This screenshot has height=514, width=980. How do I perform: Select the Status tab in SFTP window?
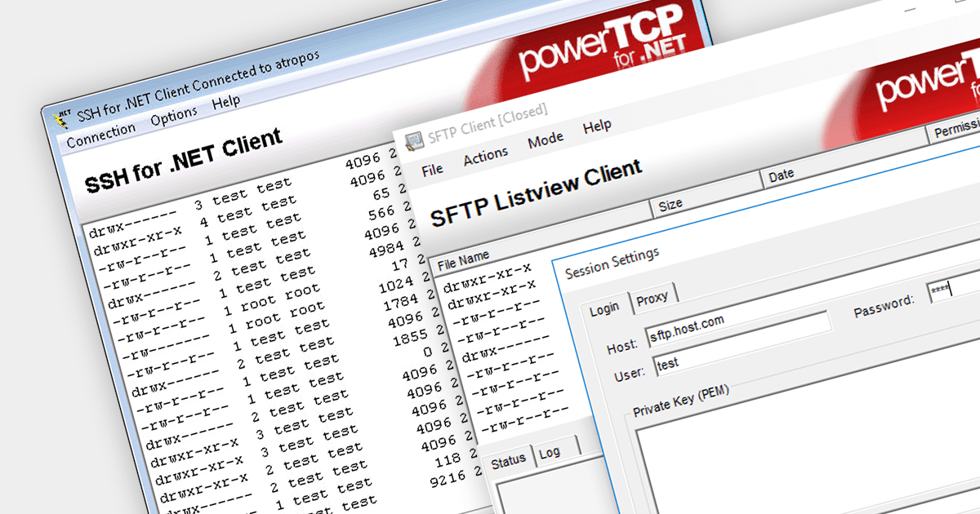click(508, 462)
